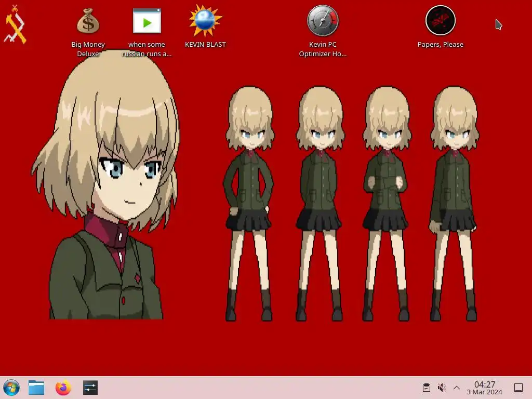This screenshot has height=399, width=532.
Task: Open the Start menu orb
Action: pos(11,388)
